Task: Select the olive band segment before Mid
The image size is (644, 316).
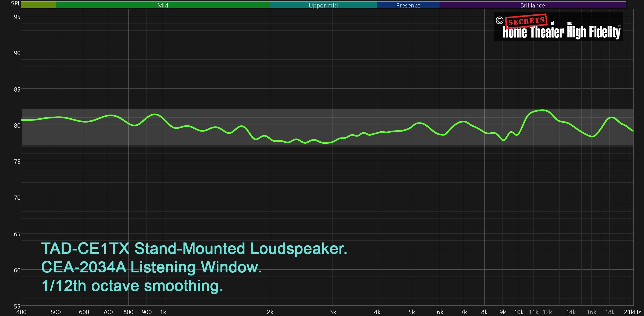Action: pos(38,5)
